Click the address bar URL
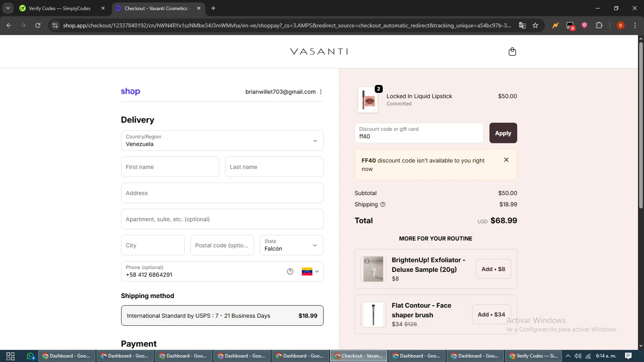 pyautogui.click(x=287, y=25)
